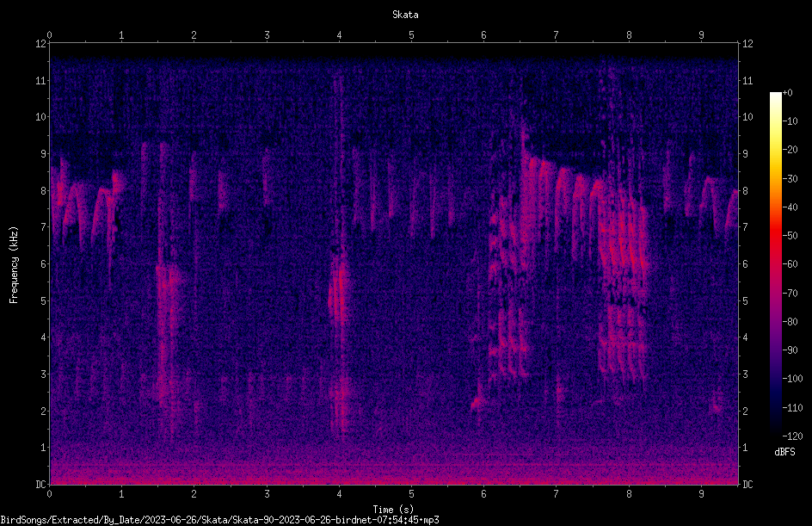The width and height of the screenshot is (812, 526).
Task: Click the "-90" color scale label
Action: 790,350
